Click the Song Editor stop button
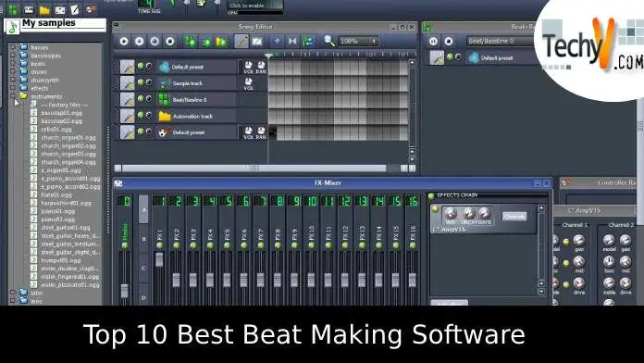The image size is (644, 363). 170,41
